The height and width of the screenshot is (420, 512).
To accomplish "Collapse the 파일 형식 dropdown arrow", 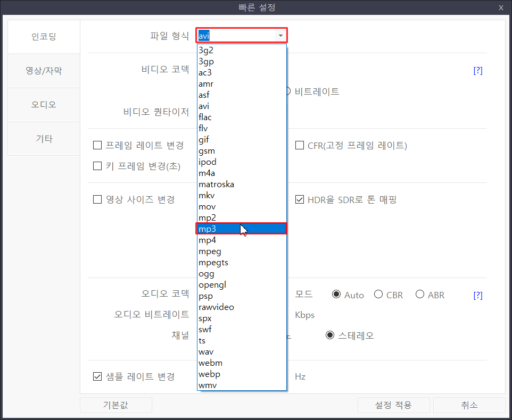I will pos(280,36).
